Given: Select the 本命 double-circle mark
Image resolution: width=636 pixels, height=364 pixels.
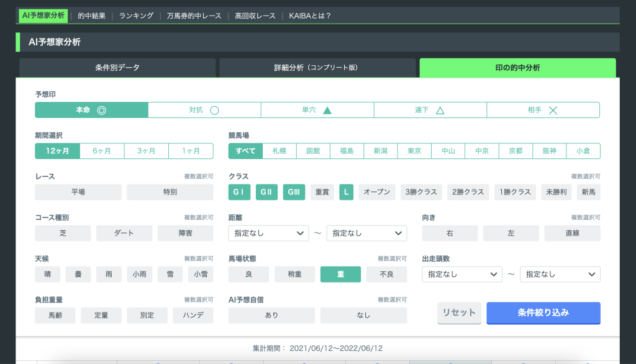Looking at the screenshot, I should point(92,110).
